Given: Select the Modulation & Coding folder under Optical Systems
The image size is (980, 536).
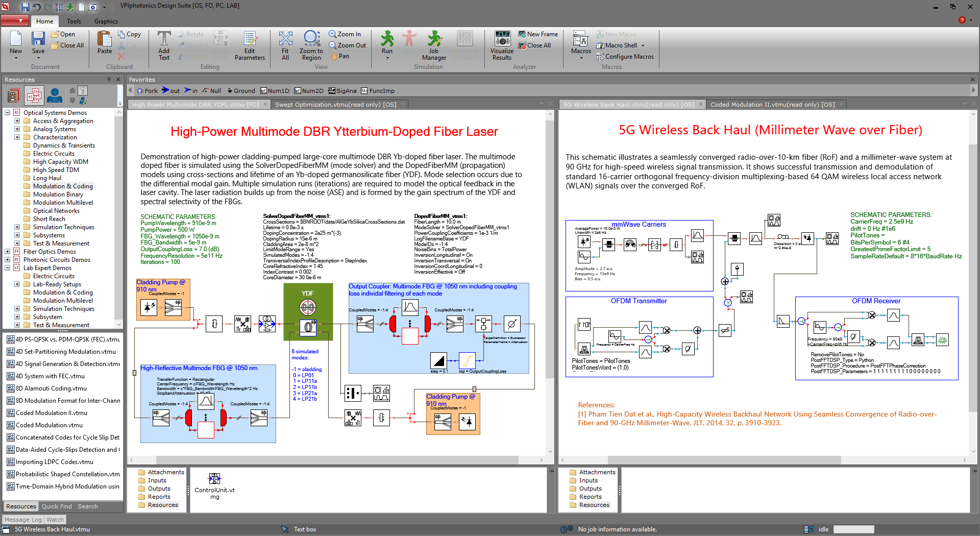Looking at the screenshot, I should pos(63,186).
